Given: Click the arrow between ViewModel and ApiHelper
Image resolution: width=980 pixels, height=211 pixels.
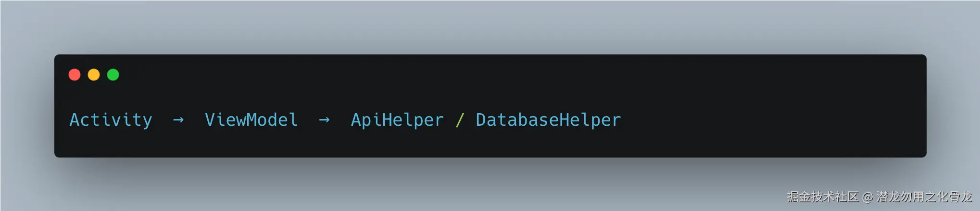Looking at the screenshot, I should point(325,120).
